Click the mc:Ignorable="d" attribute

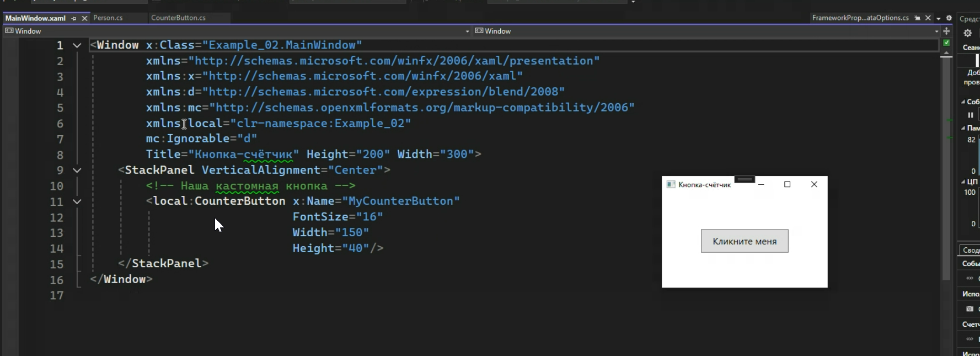[x=201, y=139]
